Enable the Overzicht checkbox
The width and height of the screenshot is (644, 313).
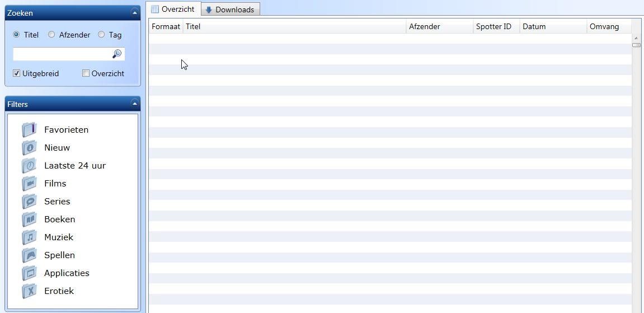point(86,73)
